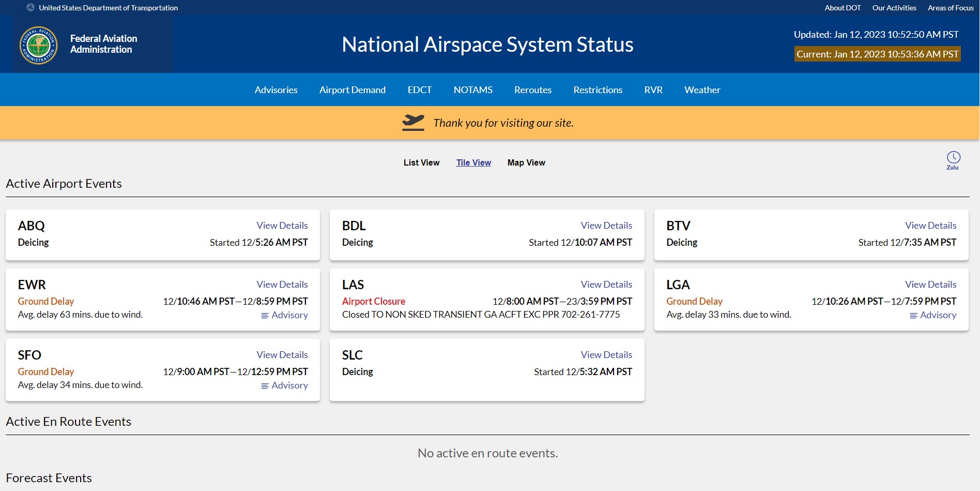
Task: Open the Airport Demand menu item
Action: point(353,90)
